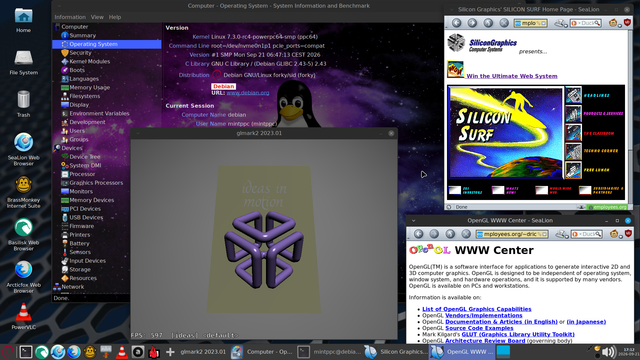
Task: Select Resources in sidebar
Action: point(83,278)
